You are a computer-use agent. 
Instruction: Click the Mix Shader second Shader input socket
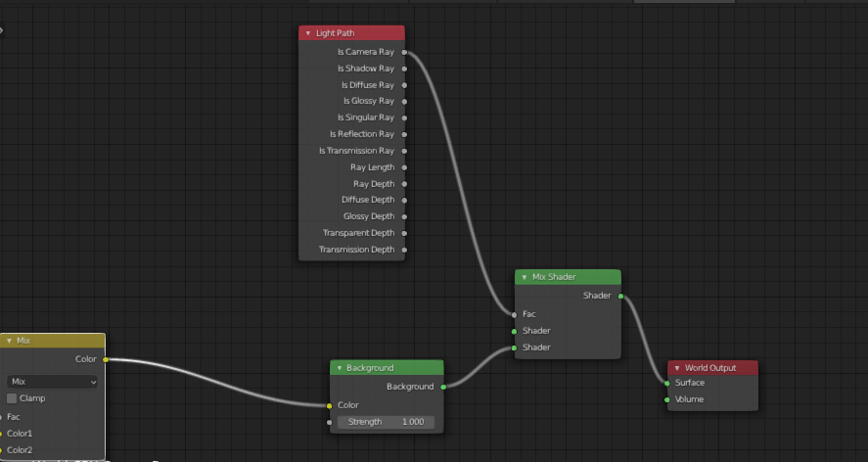click(515, 347)
